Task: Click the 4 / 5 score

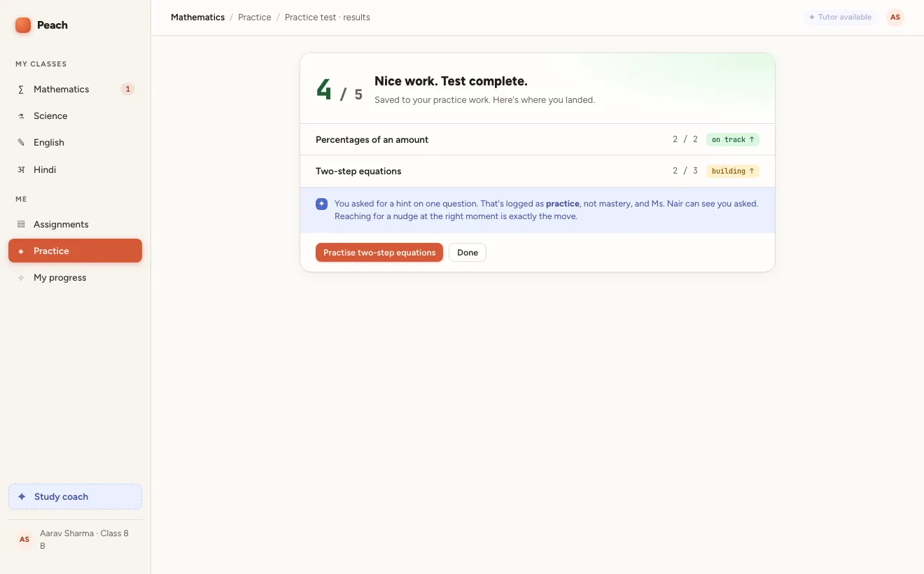Action: pyautogui.click(x=339, y=90)
